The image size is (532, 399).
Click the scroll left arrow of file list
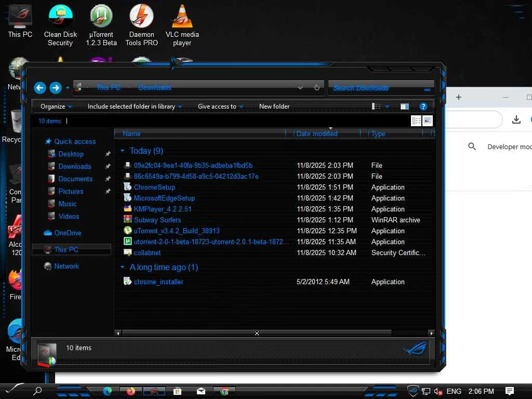[x=118, y=333]
